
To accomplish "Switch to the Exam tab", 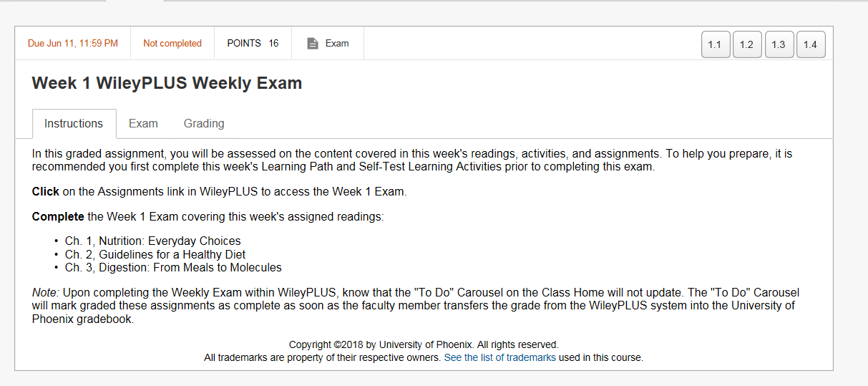I will pos(143,124).
